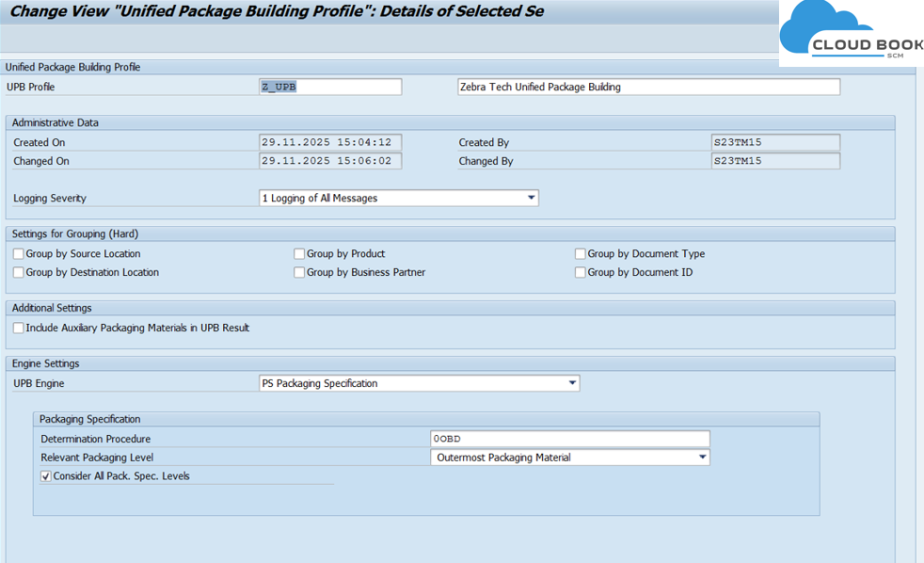Click the Determination Procedure input field
924x563 pixels.
pyautogui.click(x=569, y=439)
